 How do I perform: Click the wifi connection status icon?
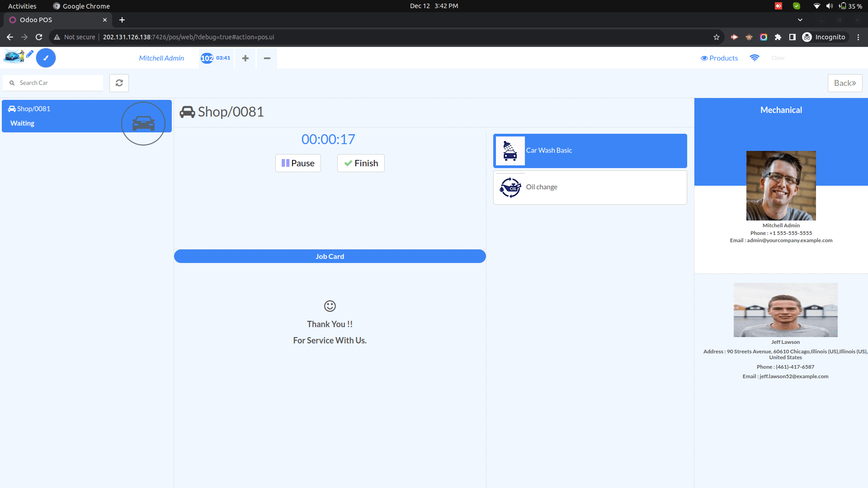[754, 58]
